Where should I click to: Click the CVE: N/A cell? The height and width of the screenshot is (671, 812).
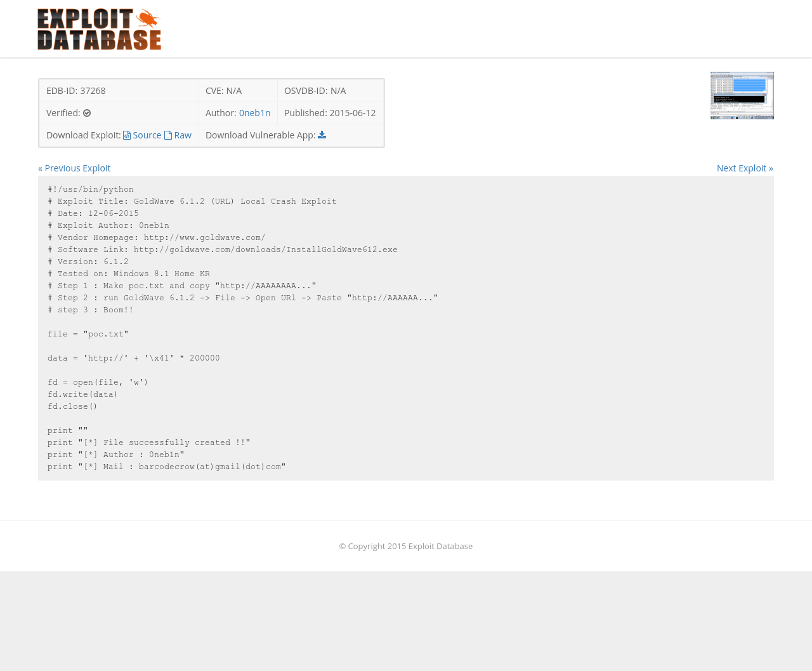(238, 91)
